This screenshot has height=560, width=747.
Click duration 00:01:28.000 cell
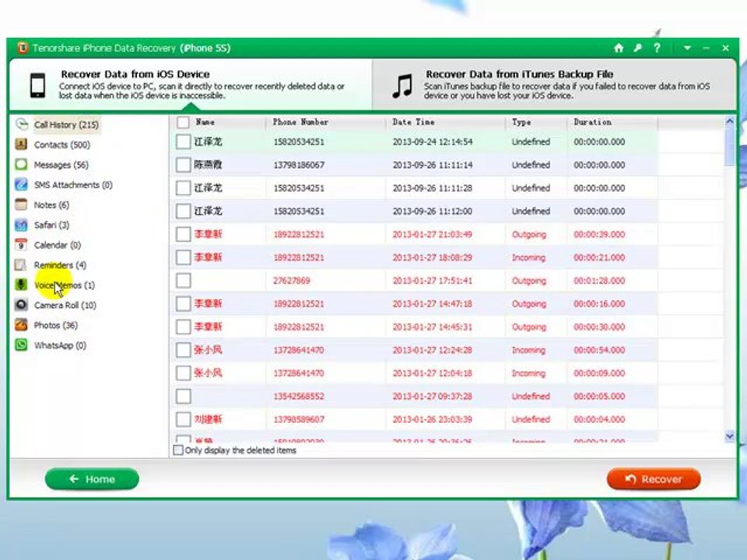click(x=599, y=281)
